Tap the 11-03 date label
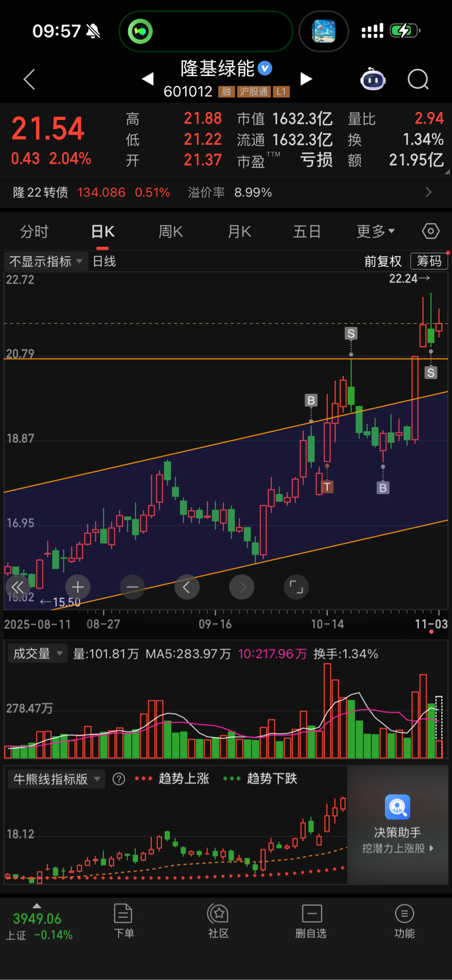The image size is (452, 980). point(431,624)
